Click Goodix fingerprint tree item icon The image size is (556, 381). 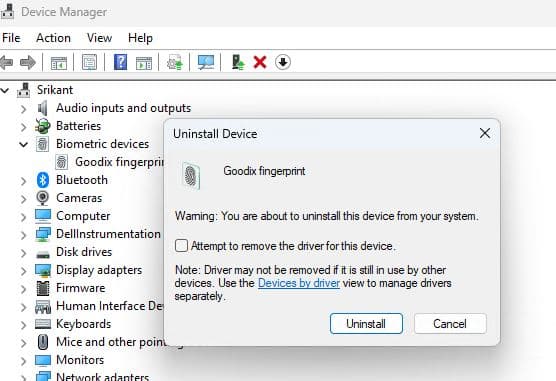click(x=62, y=162)
